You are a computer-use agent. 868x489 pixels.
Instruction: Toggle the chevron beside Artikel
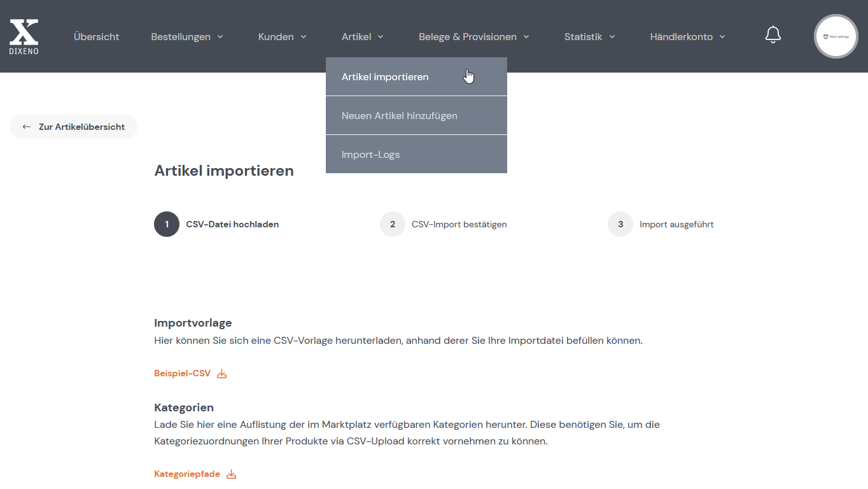coord(381,37)
